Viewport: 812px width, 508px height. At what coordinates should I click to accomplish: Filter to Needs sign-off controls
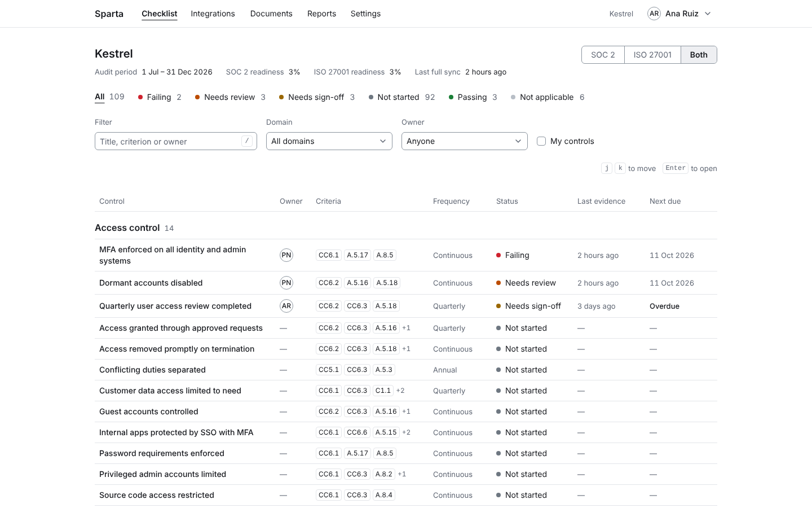tap(317, 97)
